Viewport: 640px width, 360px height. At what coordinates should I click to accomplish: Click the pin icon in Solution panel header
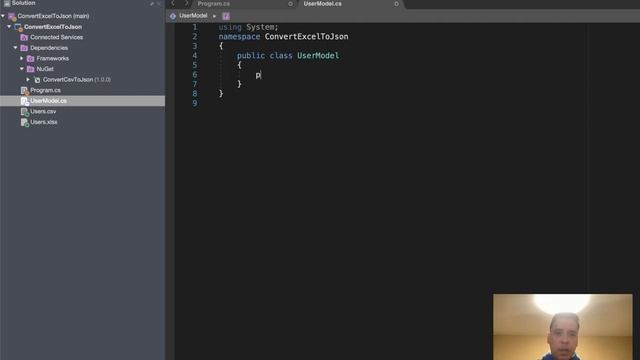click(152, 4)
